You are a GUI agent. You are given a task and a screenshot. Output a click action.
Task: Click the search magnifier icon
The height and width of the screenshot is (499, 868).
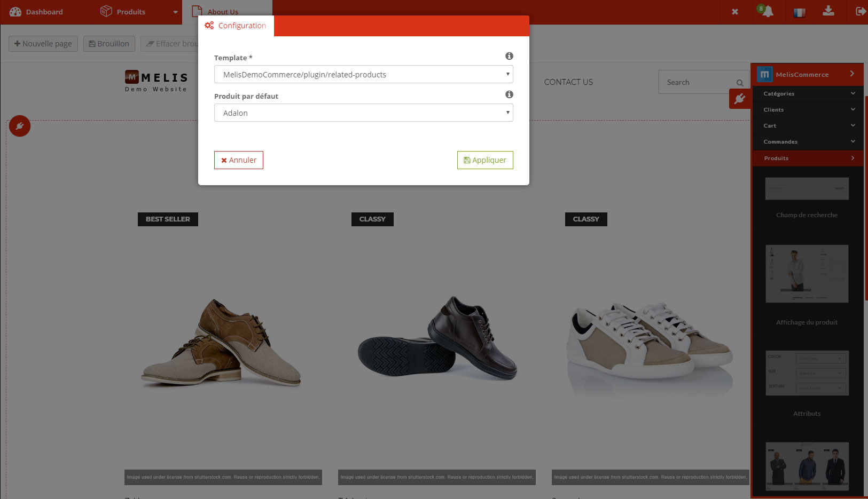(740, 83)
